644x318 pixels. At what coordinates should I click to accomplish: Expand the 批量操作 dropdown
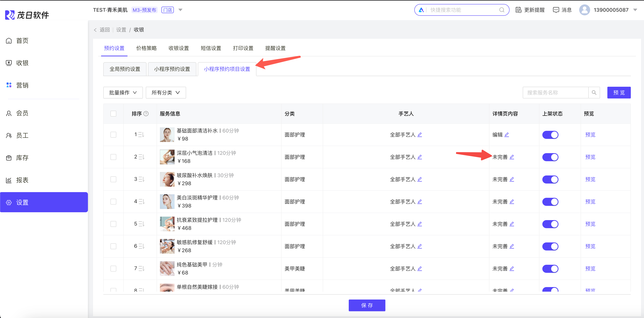(x=123, y=93)
